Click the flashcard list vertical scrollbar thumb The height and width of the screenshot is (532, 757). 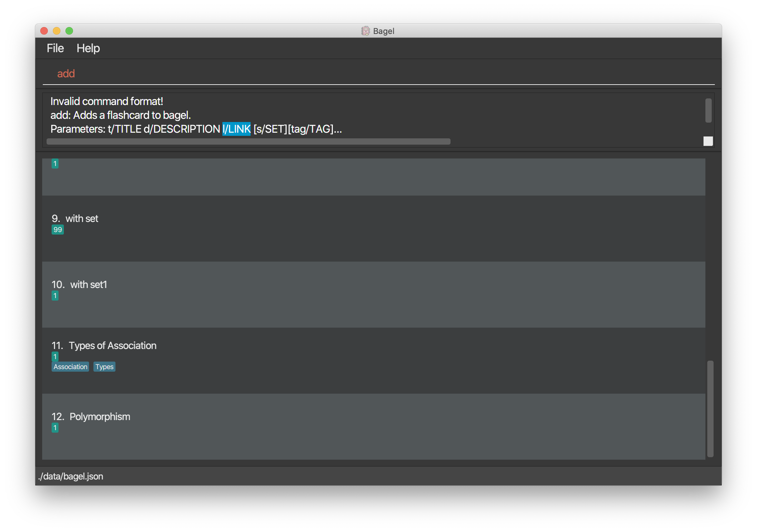tap(710, 408)
